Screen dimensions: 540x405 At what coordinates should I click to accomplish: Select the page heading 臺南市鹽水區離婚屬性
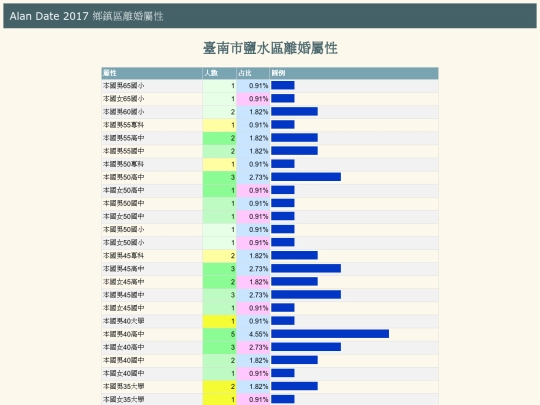click(270, 48)
